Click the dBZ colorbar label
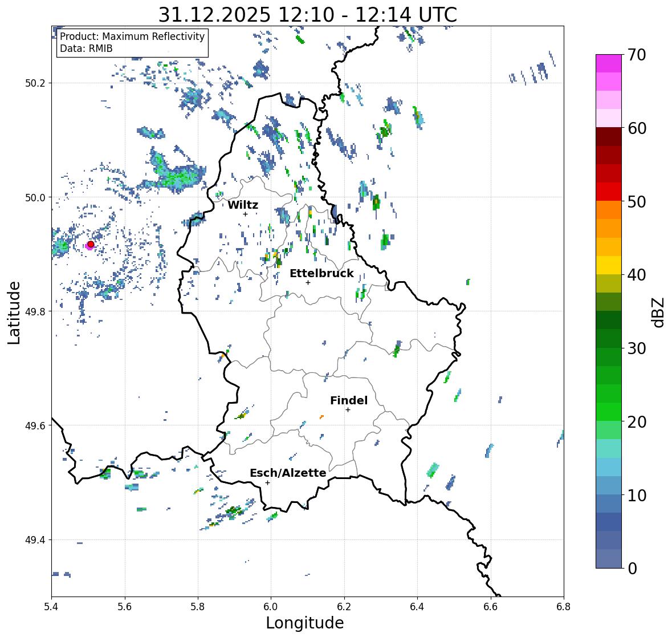Image resolution: width=672 pixels, height=637 pixels. point(659,312)
